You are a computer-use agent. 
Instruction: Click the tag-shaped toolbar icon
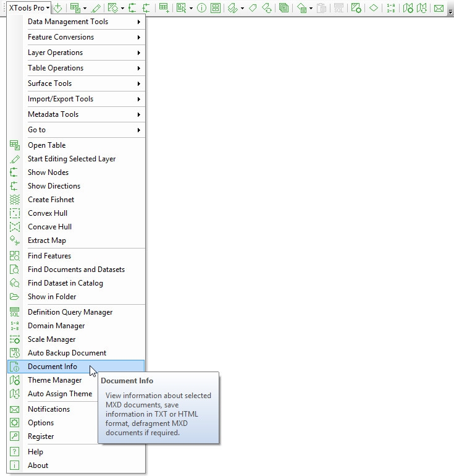253,8
